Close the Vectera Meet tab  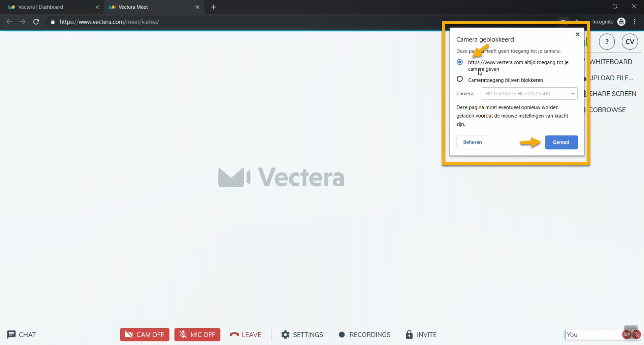197,7
